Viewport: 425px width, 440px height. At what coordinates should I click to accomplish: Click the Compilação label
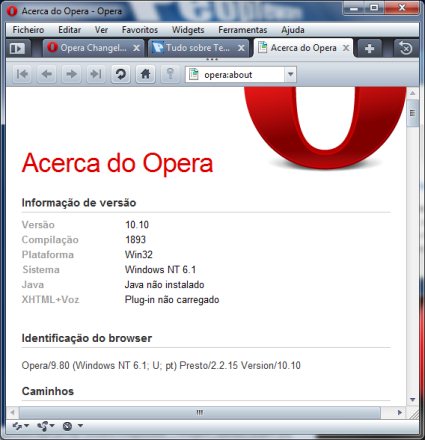[x=50, y=240]
